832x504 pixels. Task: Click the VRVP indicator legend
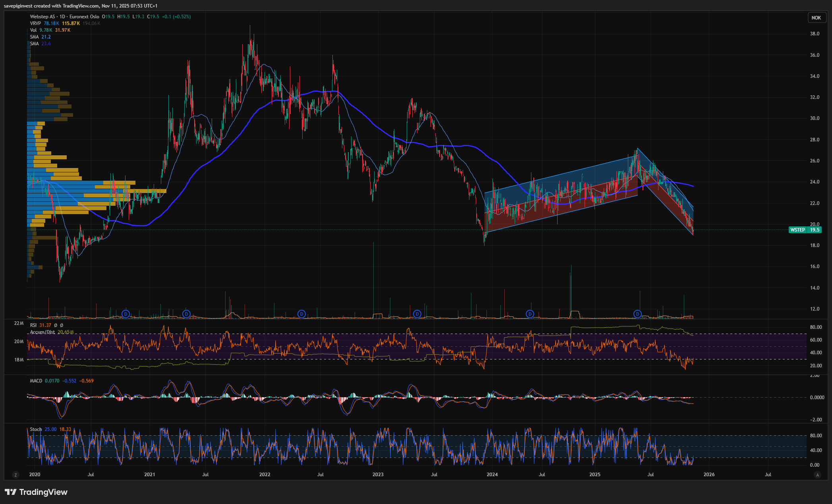pos(35,23)
